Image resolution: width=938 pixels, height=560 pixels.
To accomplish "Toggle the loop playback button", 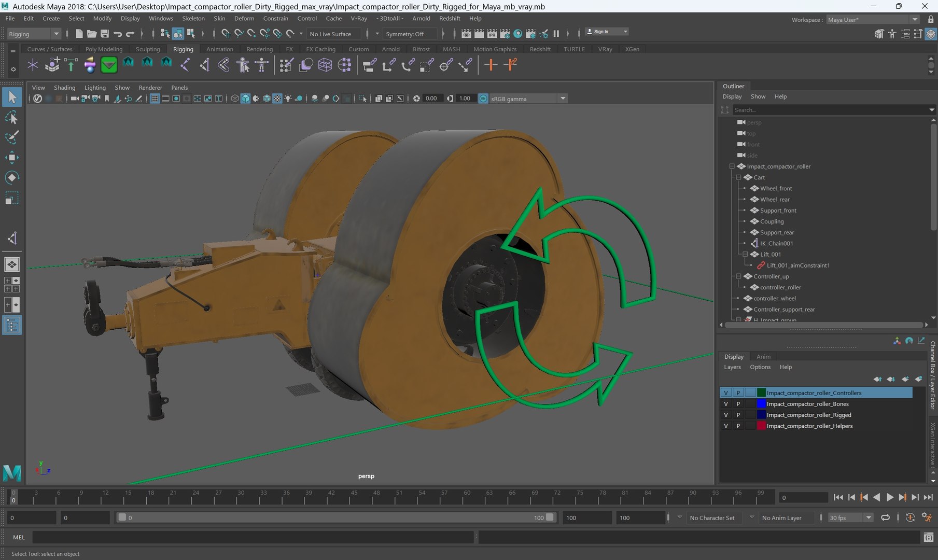I will point(885,517).
